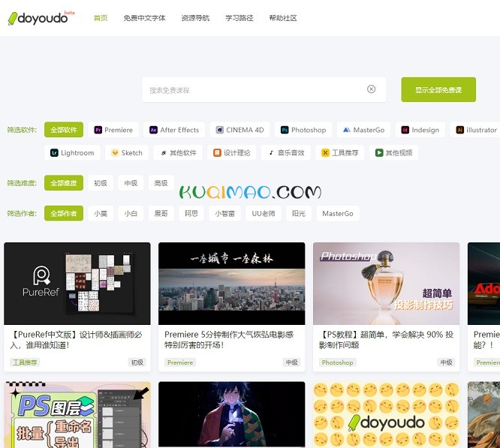Click 初级 tag on PureRef card
The width and height of the screenshot is (500, 448).
[x=137, y=362]
